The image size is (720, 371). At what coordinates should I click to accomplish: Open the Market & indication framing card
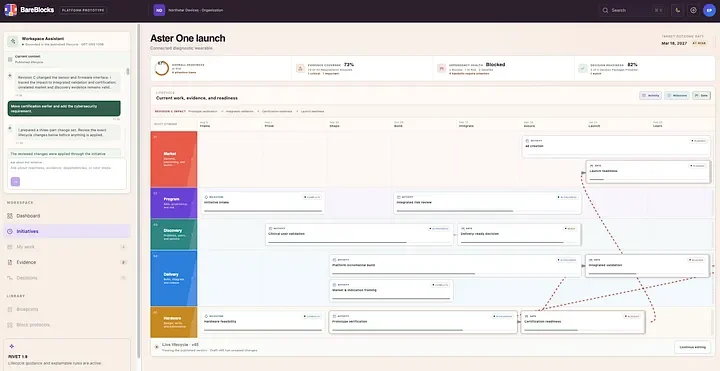[x=391, y=291]
